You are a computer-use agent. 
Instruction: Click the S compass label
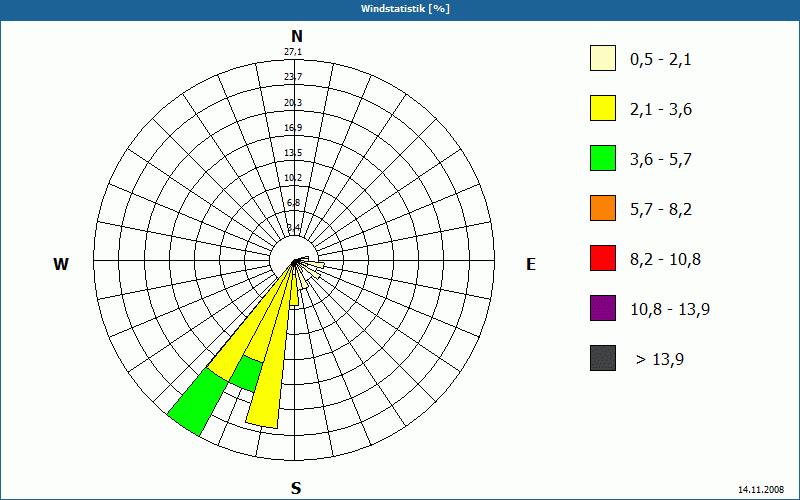click(x=296, y=488)
